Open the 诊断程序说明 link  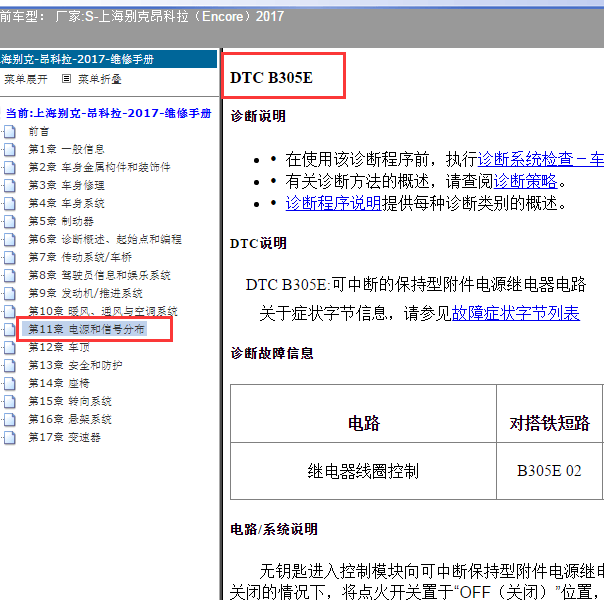coord(333,203)
